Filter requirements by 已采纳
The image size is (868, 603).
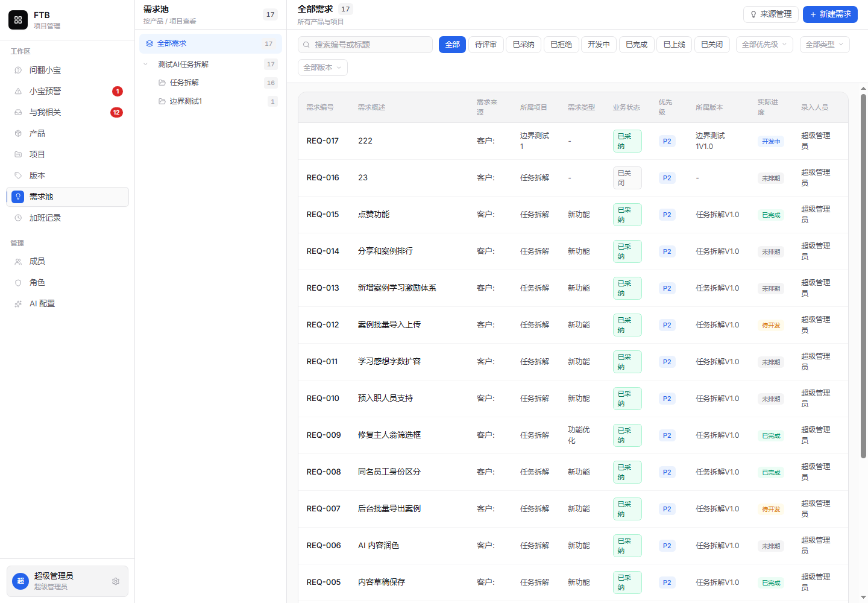(x=523, y=45)
